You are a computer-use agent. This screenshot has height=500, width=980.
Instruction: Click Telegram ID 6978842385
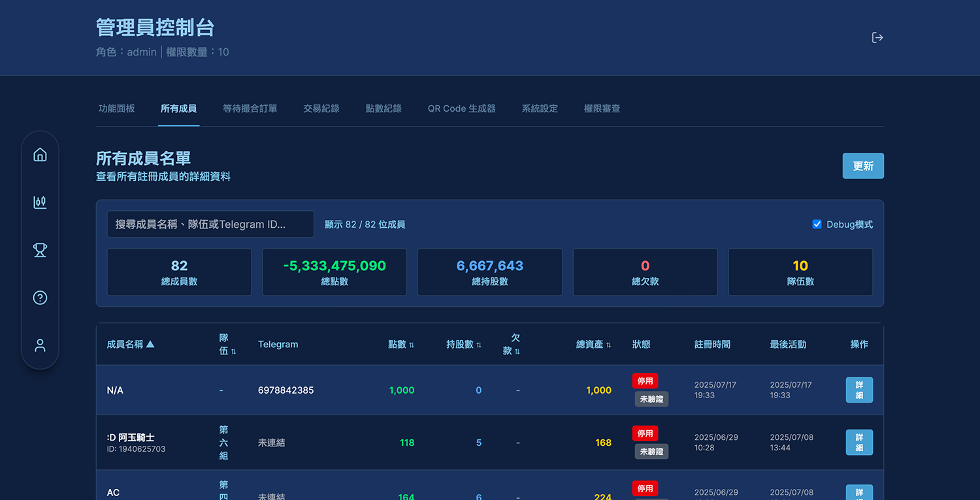(286, 390)
